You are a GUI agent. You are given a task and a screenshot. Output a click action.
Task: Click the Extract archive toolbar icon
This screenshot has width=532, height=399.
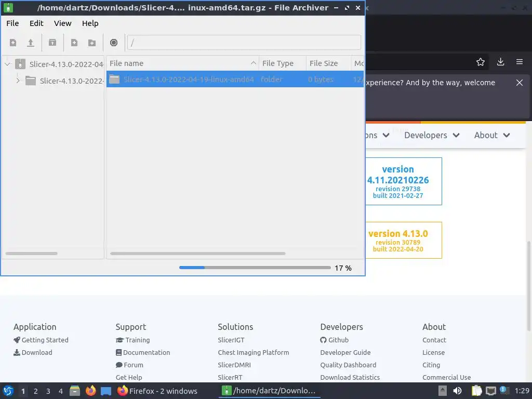click(x=52, y=43)
